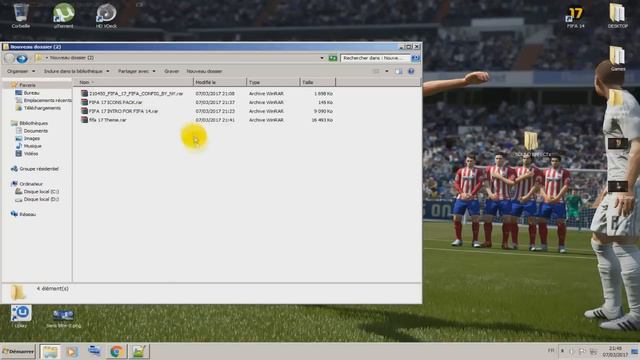640x360 pixels.
Task: Open the Partager avec dropdown
Action: coord(136,71)
